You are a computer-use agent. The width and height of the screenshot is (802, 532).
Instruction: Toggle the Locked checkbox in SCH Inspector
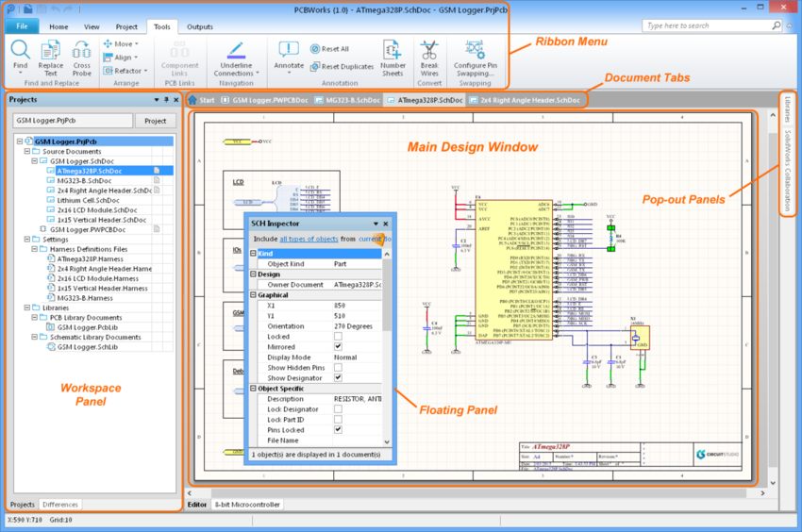tap(338, 337)
